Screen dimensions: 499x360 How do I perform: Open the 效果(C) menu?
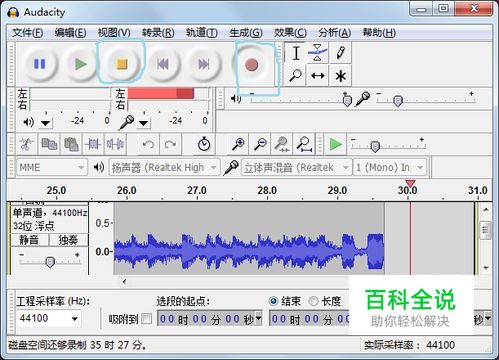pyautogui.click(x=290, y=33)
